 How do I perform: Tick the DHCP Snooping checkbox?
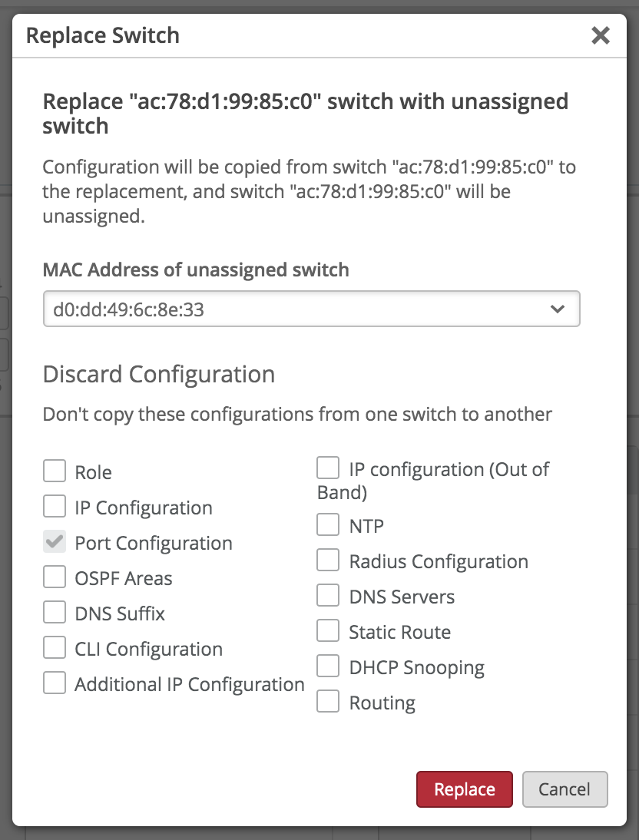(x=329, y=666)
